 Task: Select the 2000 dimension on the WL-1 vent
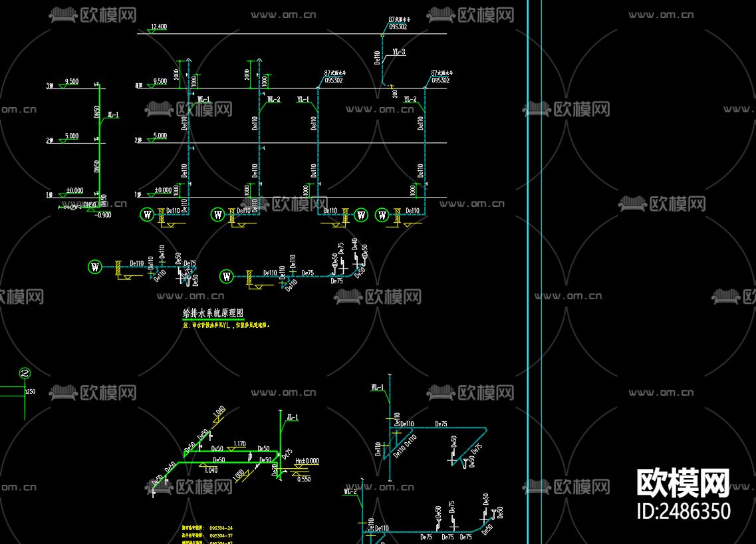point(176,74)
